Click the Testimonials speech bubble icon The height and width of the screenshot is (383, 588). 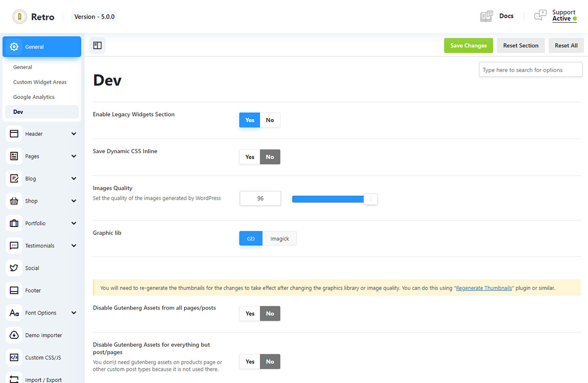point(14,246)
